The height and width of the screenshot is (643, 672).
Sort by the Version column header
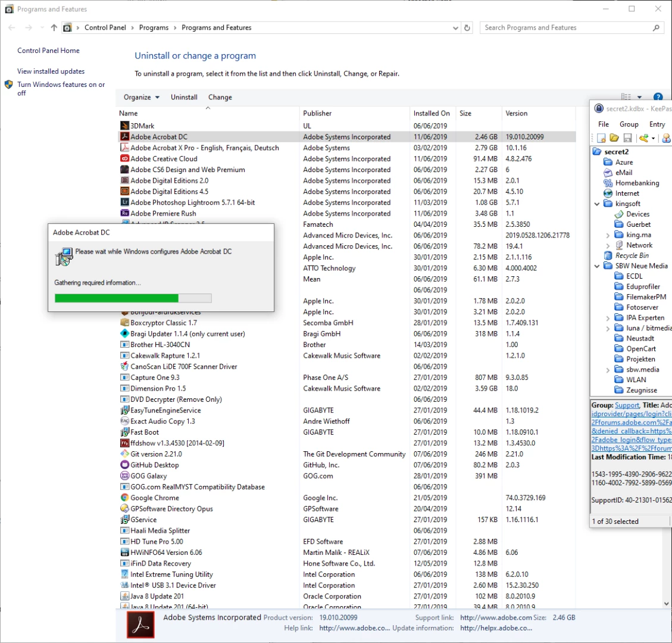point(538,113)
